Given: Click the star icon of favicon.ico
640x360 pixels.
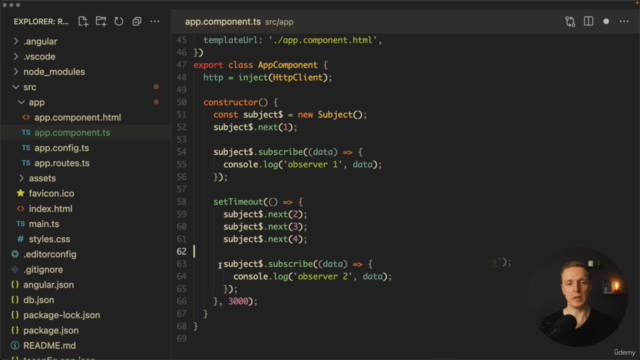Looking at the screenshot, I should click(x=20, y=193).
